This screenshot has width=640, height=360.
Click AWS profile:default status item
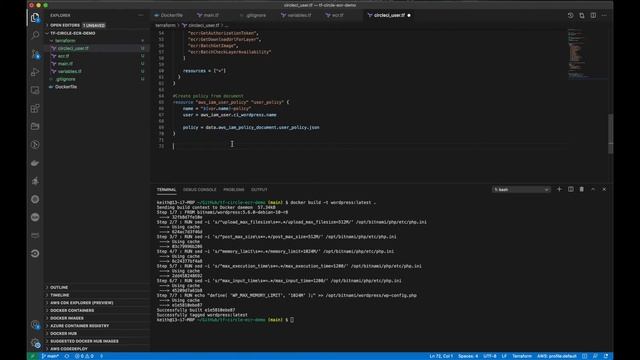pos(557,356)
